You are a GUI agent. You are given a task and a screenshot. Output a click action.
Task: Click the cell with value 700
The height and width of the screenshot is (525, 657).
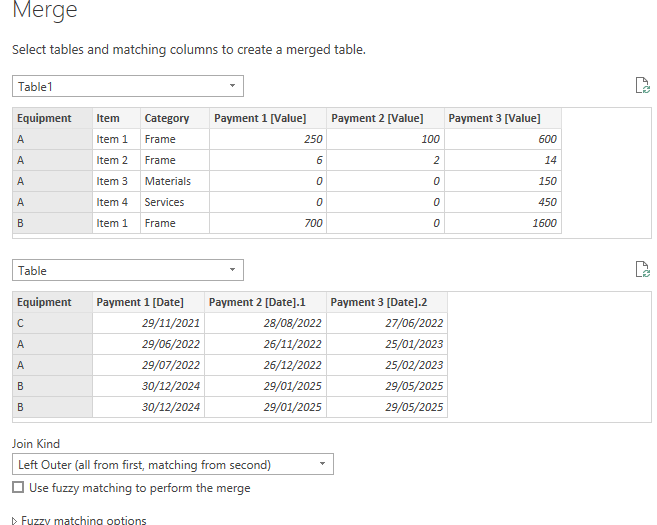[x=268, y=223]
